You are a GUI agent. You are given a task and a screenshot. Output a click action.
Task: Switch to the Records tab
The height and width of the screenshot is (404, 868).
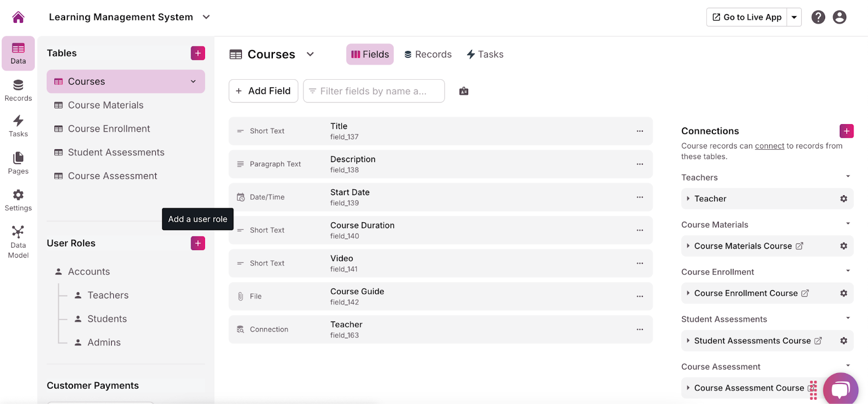click(428, 54)
